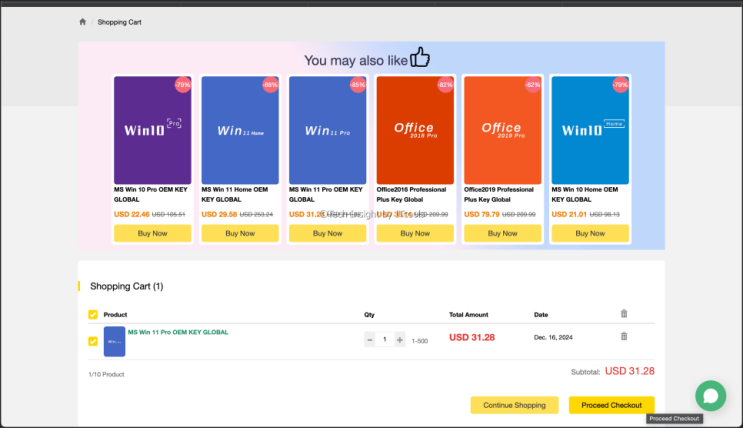Click the -79% badge on Win 10 Home
The height and width of the screenshot is (428, 743).
click(620, 85)
